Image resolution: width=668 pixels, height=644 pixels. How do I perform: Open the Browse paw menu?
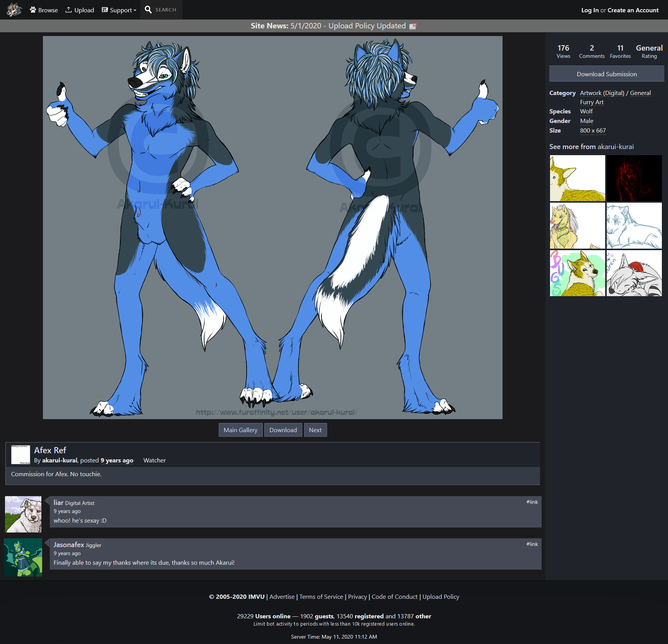(44, 10)
